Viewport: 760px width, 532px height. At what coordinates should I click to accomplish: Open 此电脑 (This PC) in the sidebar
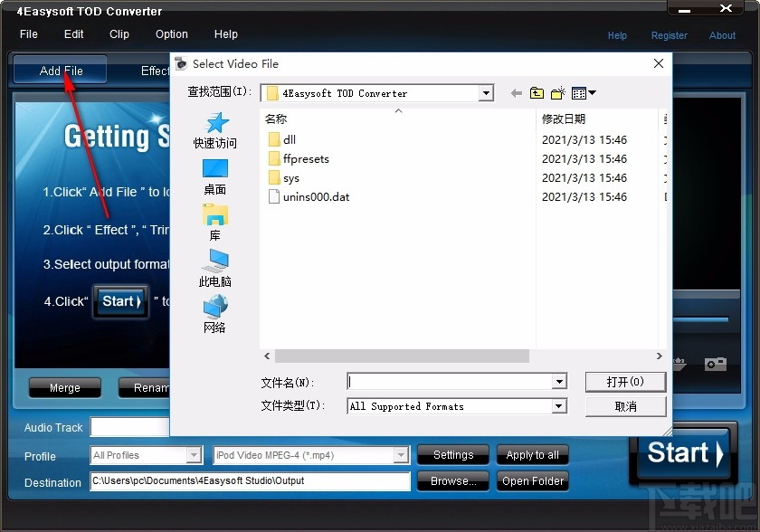pyautogui.click(x=214, y=268)
